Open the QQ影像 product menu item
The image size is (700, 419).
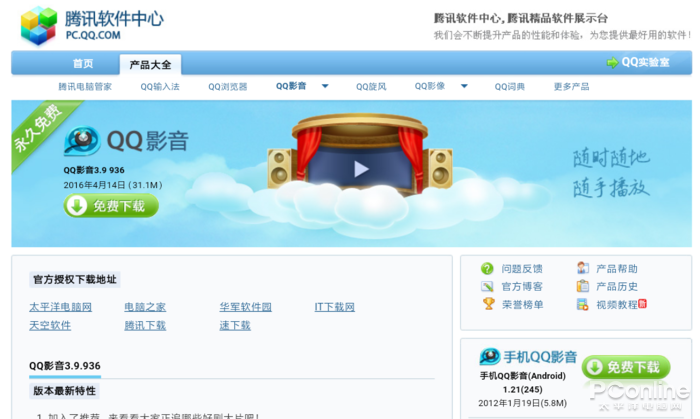pos(430,86)
